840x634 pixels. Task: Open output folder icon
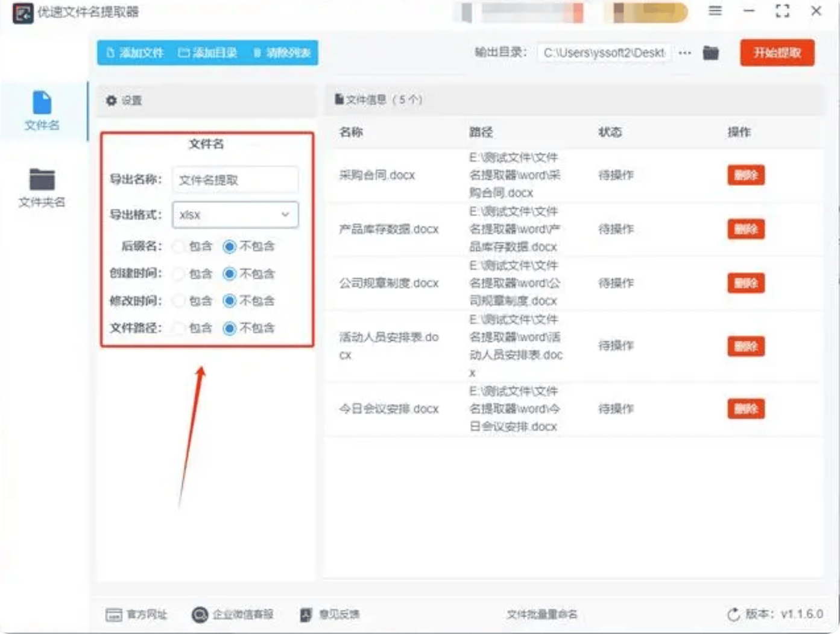(x=711, y=53)
